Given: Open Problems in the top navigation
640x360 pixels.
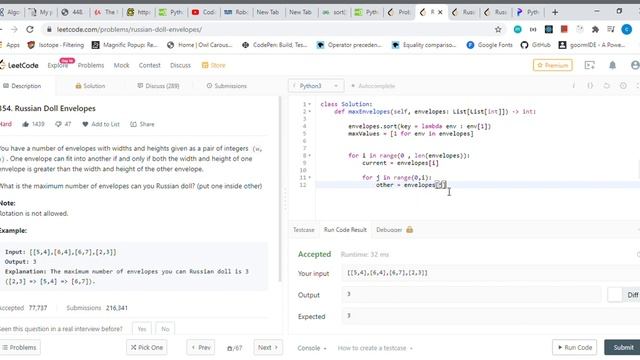Looking at the screenshot, I should tap(91, 65).
